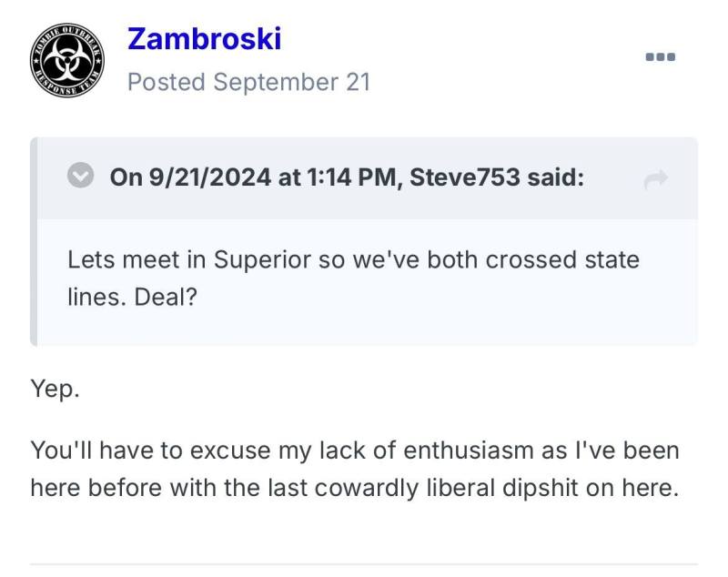Viewport: 728px width, 577px height.
Task: Open Zambroski's avatar image
Action: 67,60
